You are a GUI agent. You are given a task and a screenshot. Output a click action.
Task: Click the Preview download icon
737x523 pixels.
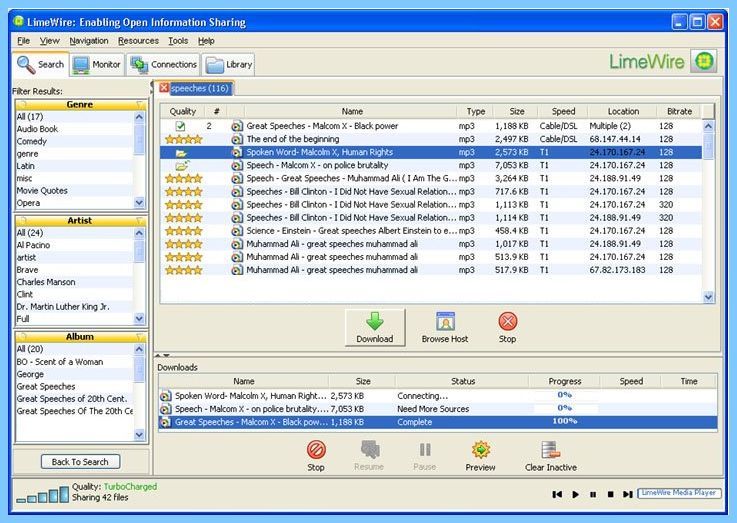pos(480,450)
